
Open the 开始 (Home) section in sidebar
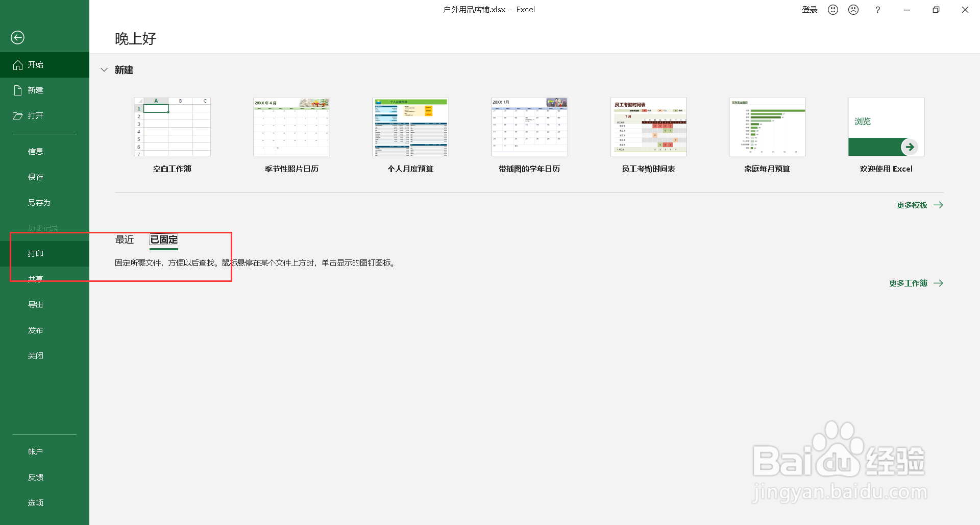tap(36, 64)
